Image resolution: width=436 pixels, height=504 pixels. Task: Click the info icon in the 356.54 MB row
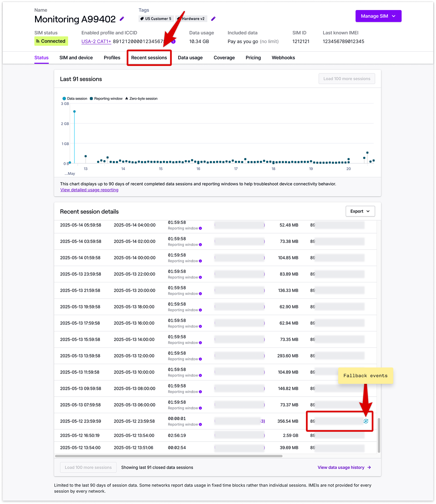click(x=200, y=425)
